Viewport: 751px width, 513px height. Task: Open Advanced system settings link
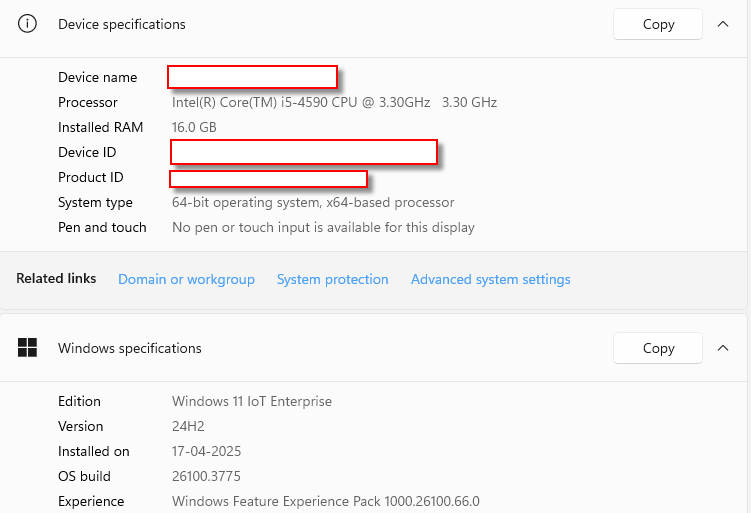pos(490,279)
